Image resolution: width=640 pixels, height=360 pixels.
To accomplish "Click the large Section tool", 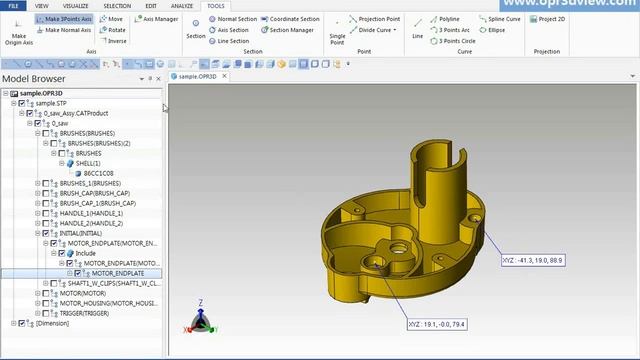I will tap(196, 29).
